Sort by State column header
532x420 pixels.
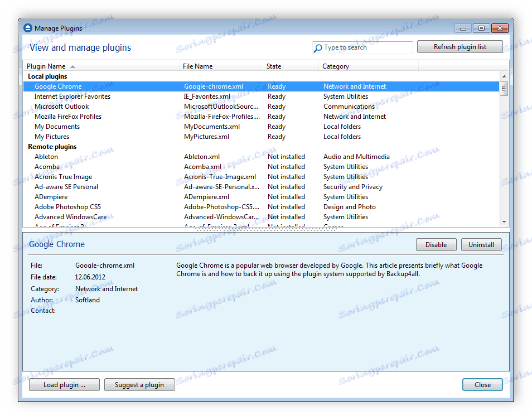pos(291,66)
